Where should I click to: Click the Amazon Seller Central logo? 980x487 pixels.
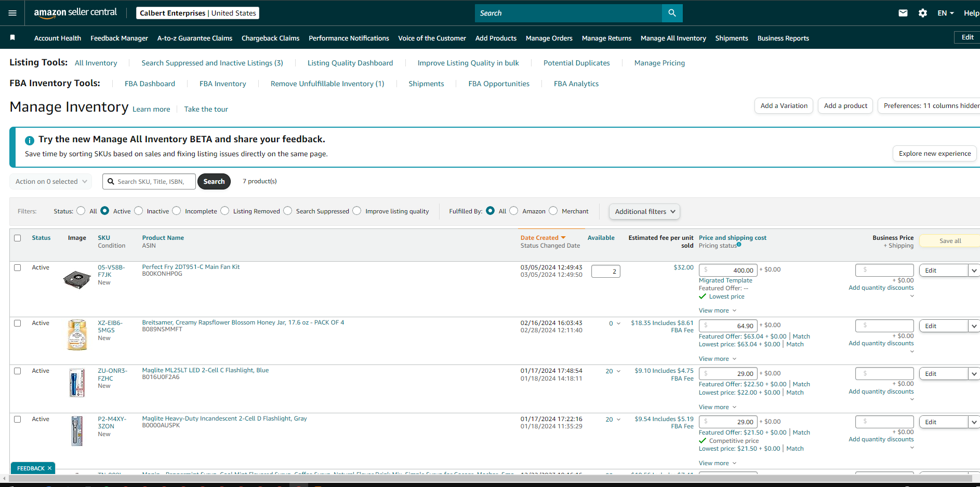coord(75,13)
